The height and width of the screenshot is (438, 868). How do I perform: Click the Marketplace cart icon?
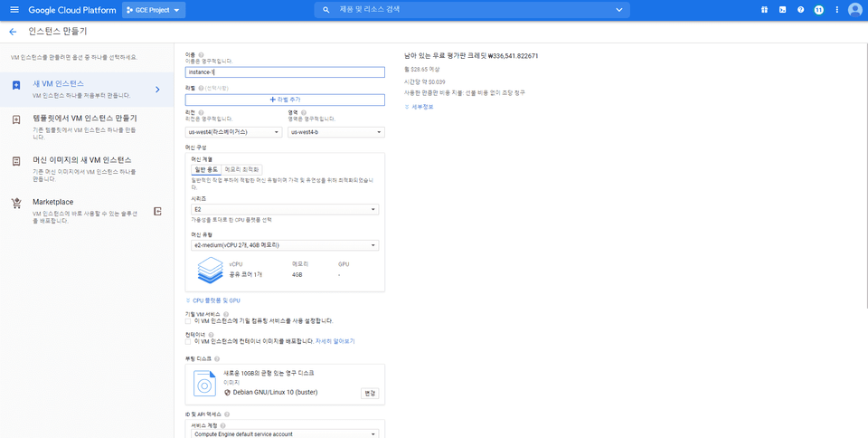(16, 203)
